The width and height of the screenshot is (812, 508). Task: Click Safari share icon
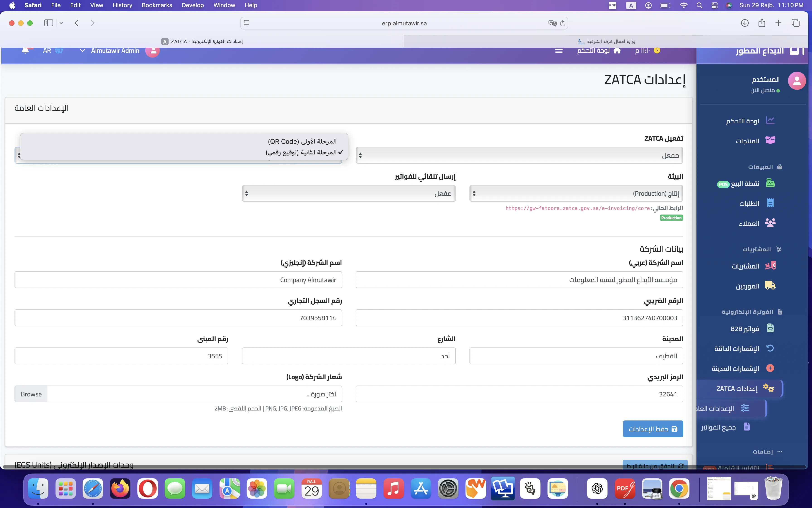pyautogui.click(x=762, y=23)
